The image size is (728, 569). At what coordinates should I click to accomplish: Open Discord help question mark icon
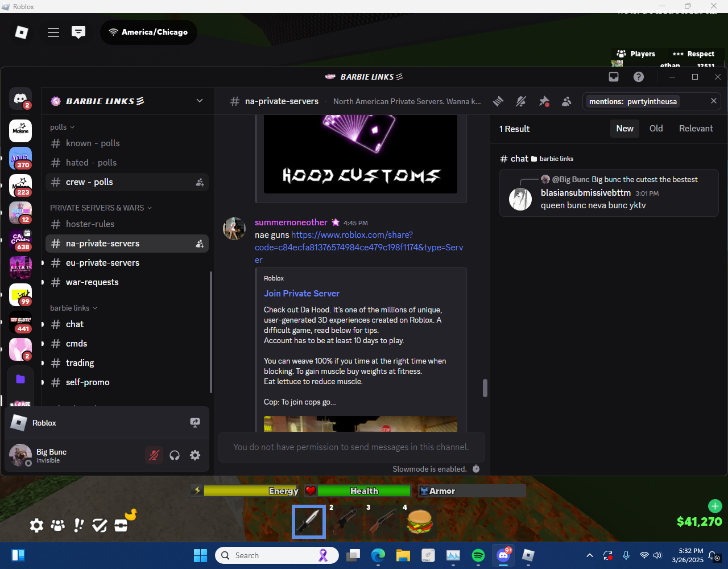(639, 77)
